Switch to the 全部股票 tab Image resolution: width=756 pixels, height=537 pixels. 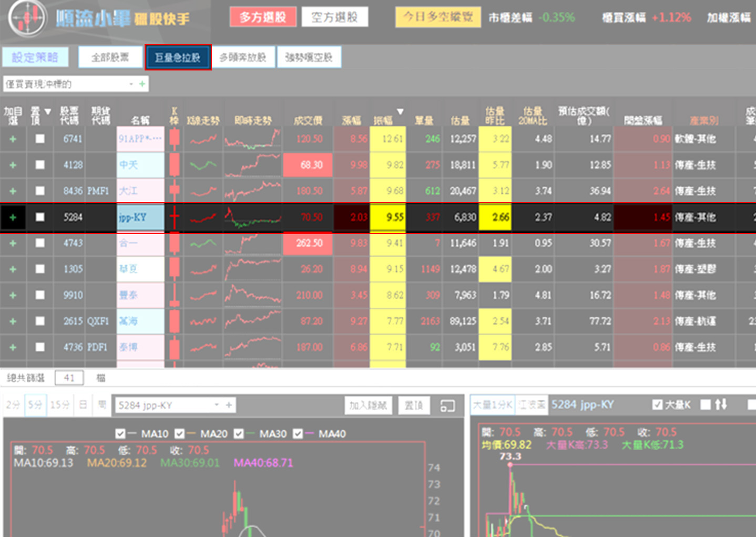point(110,57)
